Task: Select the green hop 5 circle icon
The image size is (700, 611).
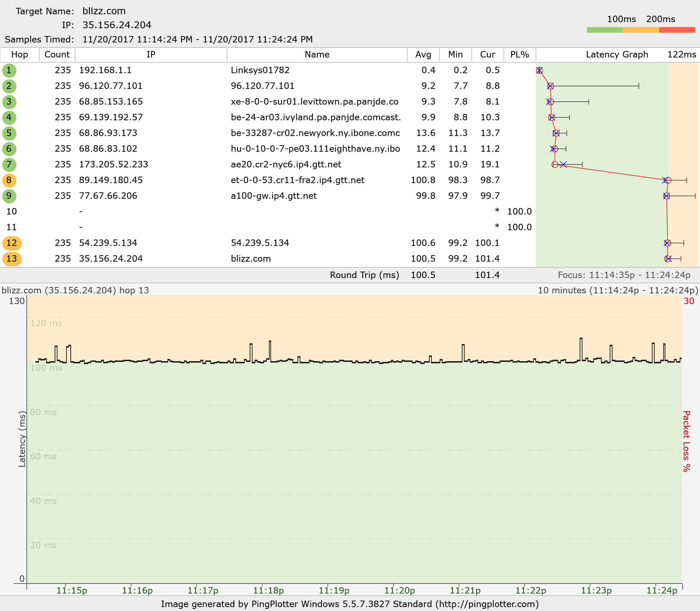Action: (x=9, y=133)
